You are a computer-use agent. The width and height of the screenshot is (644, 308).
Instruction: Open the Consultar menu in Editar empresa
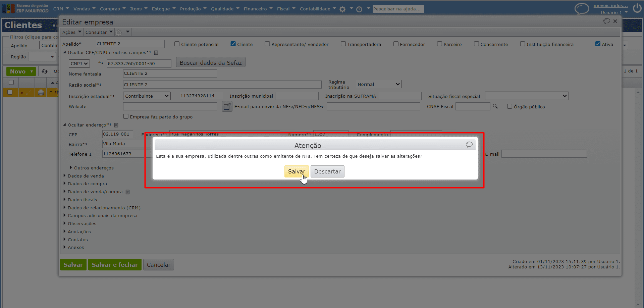click(99, 33)
